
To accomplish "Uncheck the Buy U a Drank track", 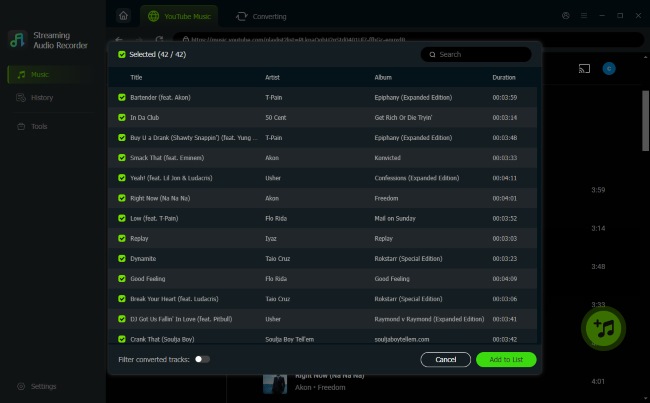I will [x=121, y=138].
